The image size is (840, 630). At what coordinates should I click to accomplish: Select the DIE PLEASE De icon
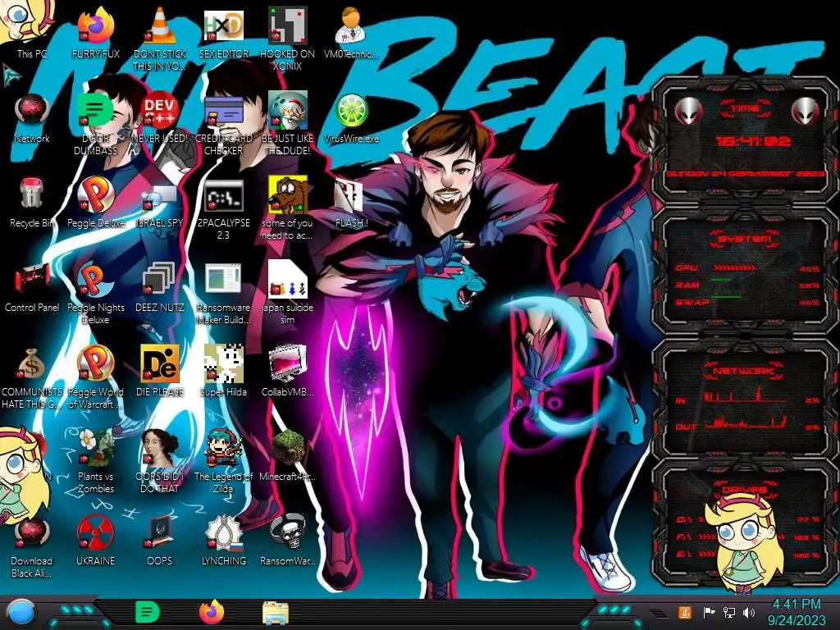pos(160,372)
